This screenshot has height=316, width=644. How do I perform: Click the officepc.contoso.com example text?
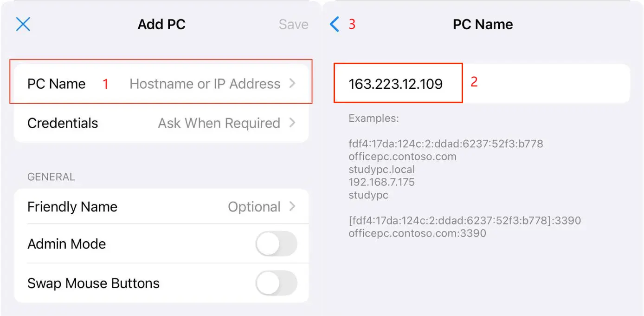click(x=402, y=157)
